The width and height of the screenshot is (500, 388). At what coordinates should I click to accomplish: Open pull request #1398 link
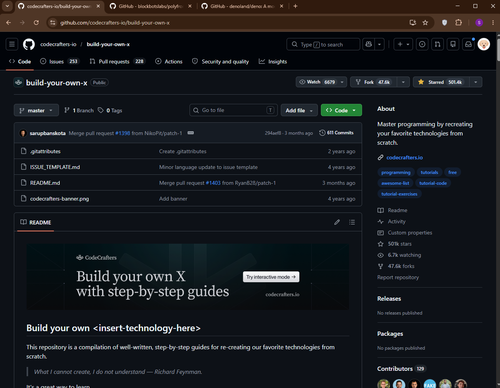(122, 133)
